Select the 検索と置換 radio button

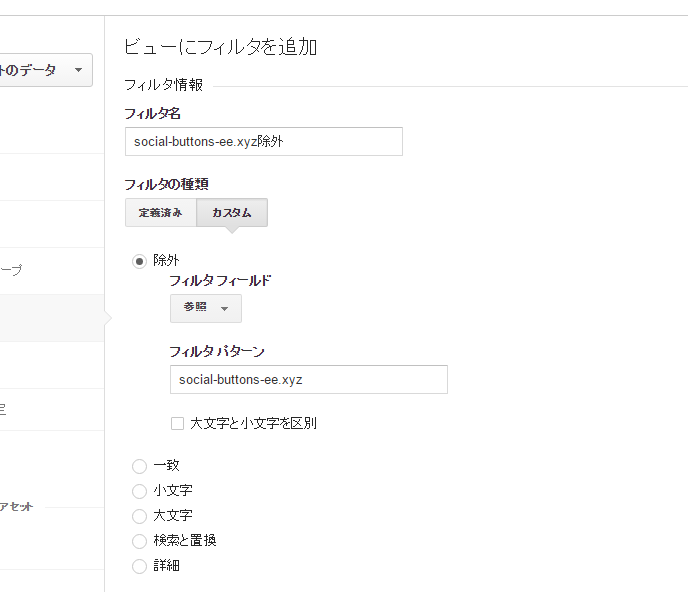(139, 541)
